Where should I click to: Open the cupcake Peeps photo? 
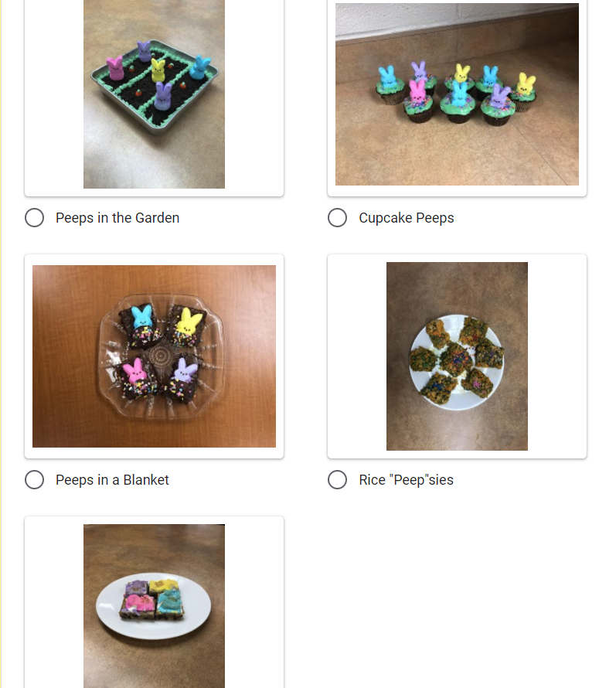[458, 94]
